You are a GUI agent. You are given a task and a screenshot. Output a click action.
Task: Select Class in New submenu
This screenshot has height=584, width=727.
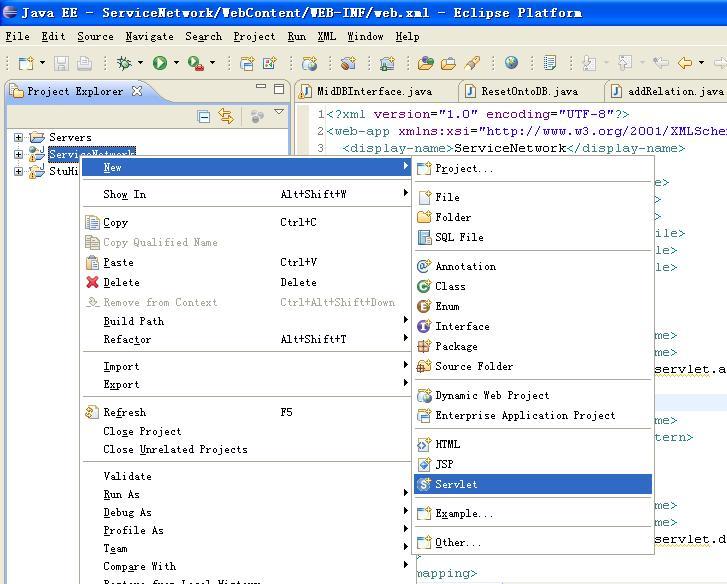coord(533,286)
